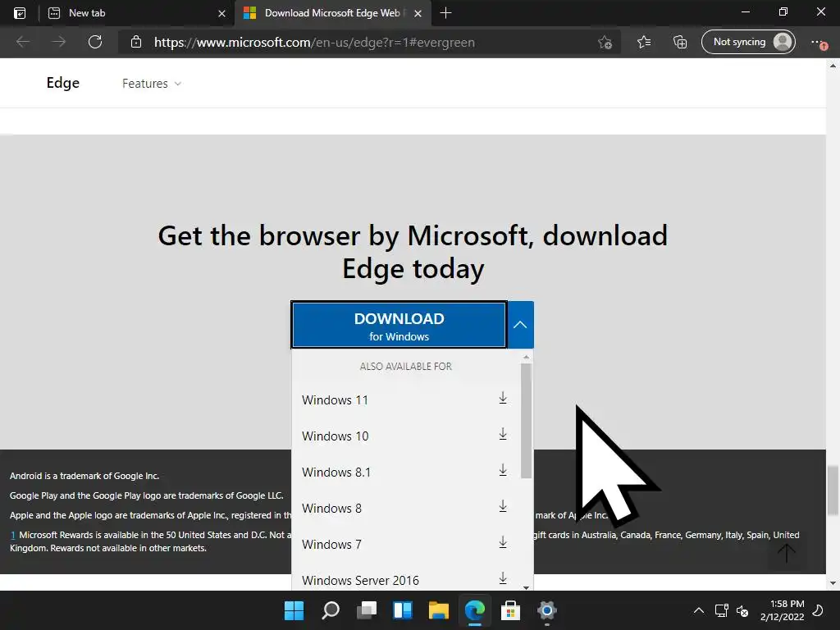This screenshot has width=840, height=630.
Task: Click DOWNLOAD for Windows button
Action: pos(399,325)
